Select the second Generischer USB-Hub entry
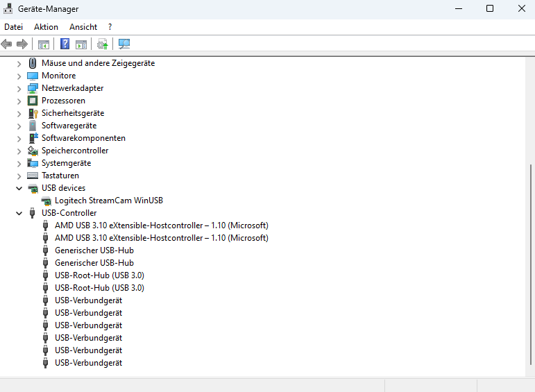 pyautogui.click(x=94, y=263)
